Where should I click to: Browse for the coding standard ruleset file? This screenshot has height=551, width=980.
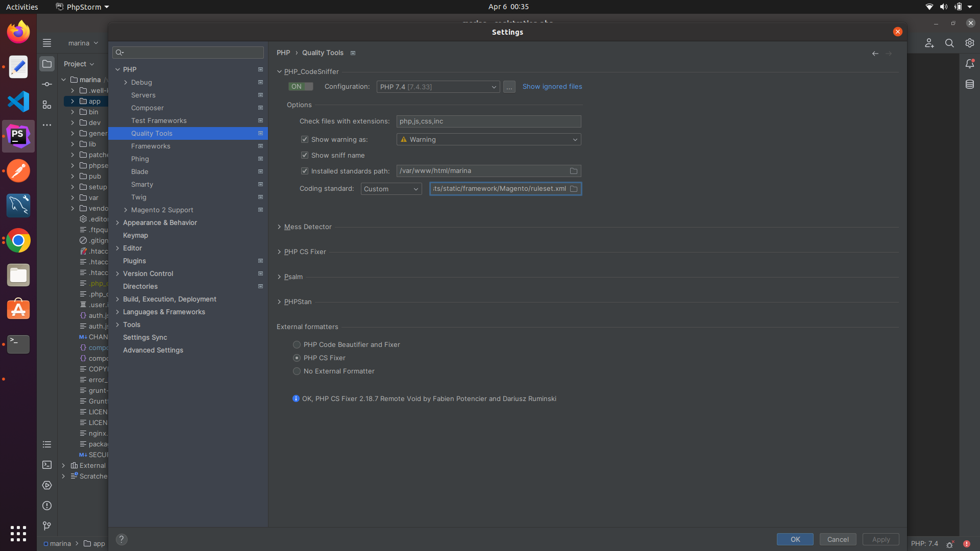[x=574, y=189]
